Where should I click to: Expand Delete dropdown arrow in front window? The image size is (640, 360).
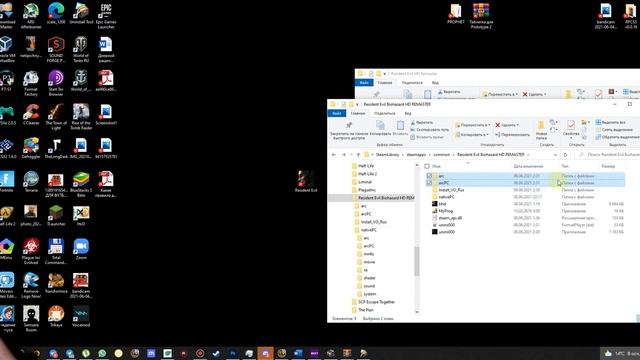point(518,125)
